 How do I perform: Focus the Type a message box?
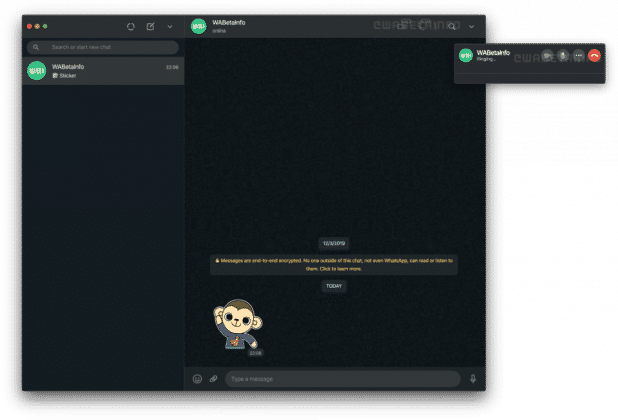(x=340, y=379)
